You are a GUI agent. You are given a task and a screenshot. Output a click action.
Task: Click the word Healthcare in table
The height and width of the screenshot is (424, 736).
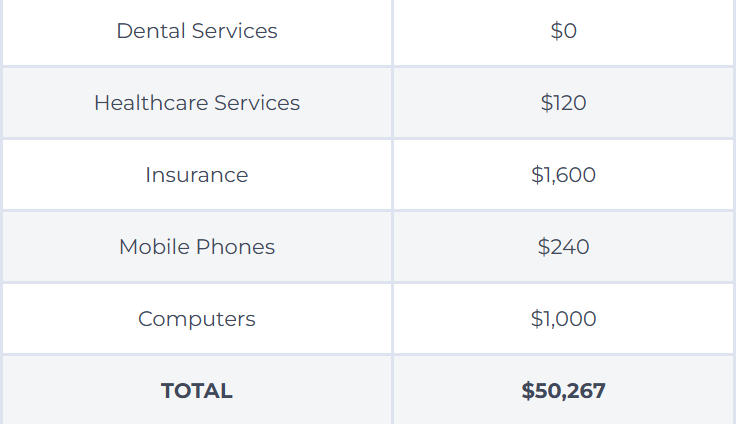coord(151,103)
